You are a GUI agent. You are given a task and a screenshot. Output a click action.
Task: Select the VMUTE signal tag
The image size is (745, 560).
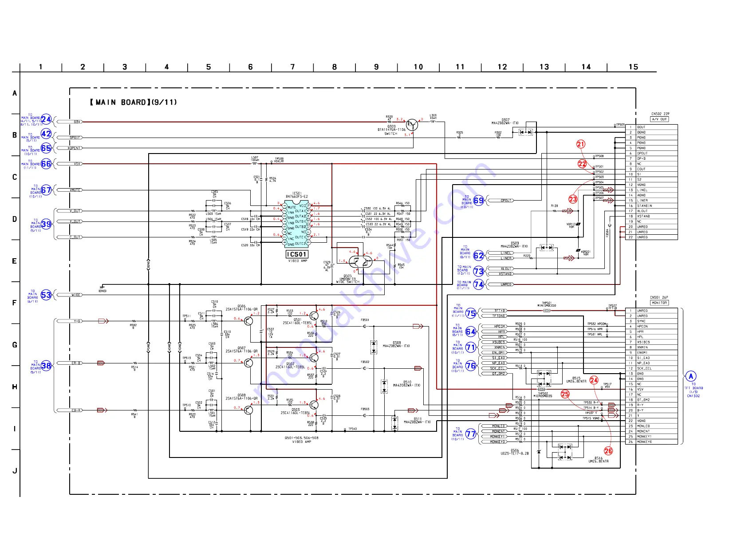(x=70, y=190)
